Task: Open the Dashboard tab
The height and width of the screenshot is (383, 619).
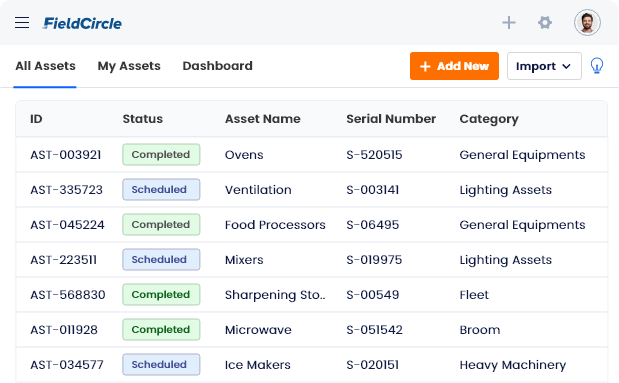Action: pyautogui.click(x=218, y=66)
